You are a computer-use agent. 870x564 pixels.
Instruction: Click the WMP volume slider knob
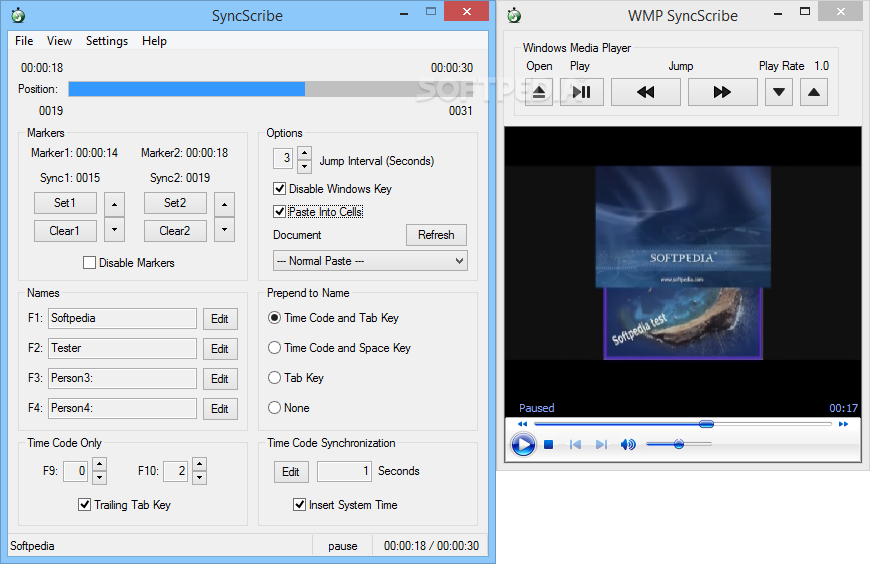679,444
